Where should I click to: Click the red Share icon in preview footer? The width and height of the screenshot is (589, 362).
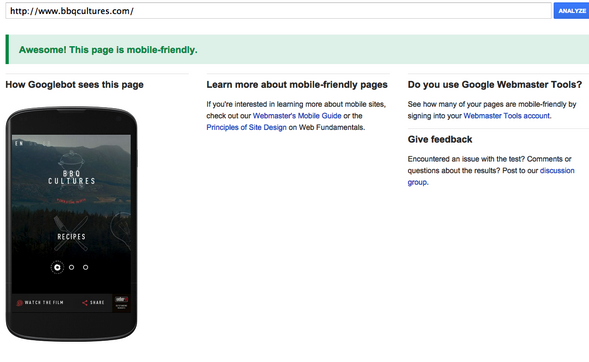[x=85, y=303]
